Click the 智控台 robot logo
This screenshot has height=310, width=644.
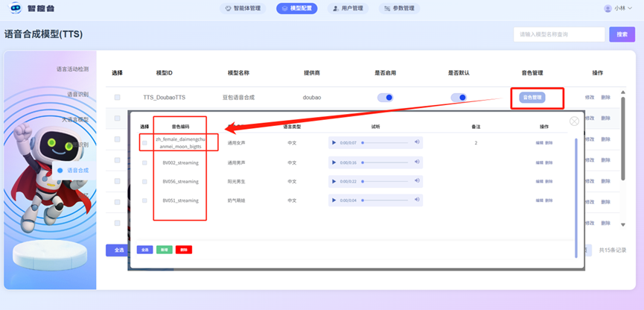point(15,7)
